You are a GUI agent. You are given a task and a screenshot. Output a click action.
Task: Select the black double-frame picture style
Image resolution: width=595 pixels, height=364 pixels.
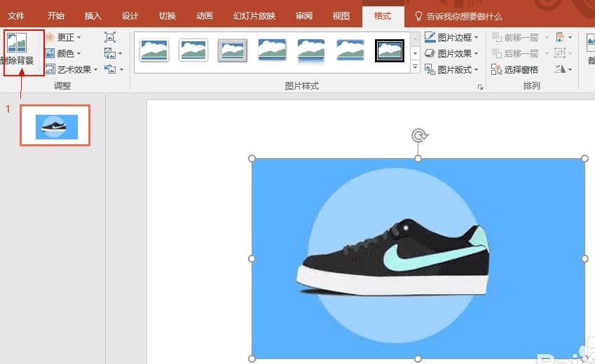click(390, 50)
